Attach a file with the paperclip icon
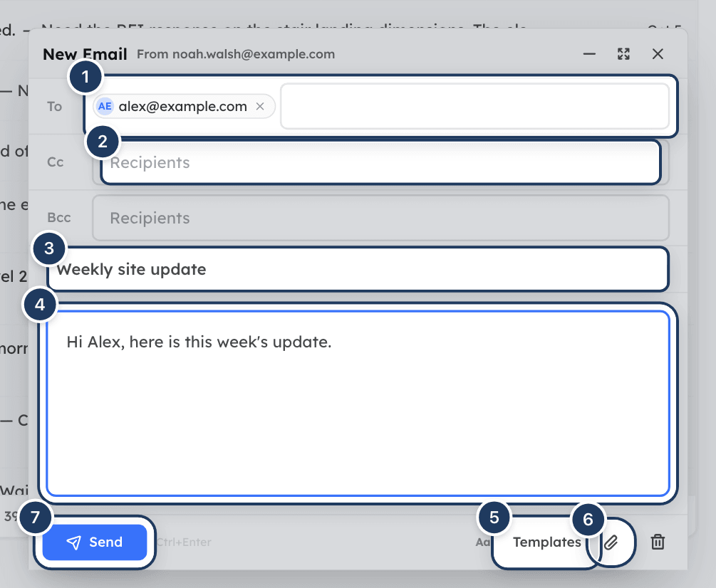The width and height of the screenshot is (716, 588). click(x=611, y=542)
